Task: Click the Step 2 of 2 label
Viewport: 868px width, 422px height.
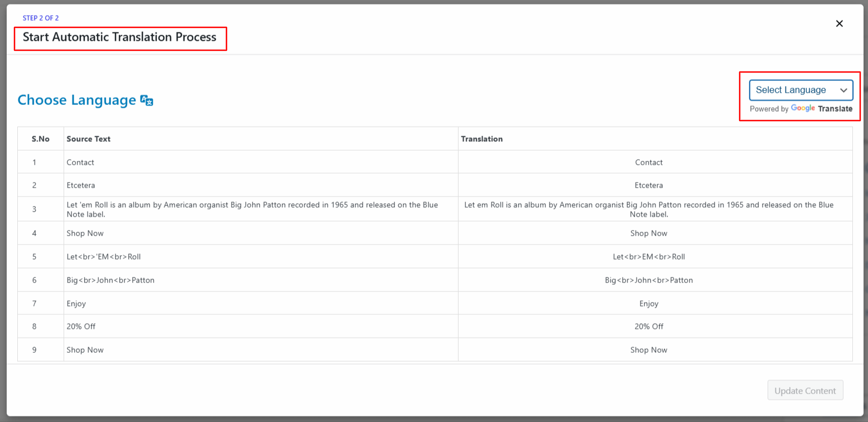Action: point(41,18)
